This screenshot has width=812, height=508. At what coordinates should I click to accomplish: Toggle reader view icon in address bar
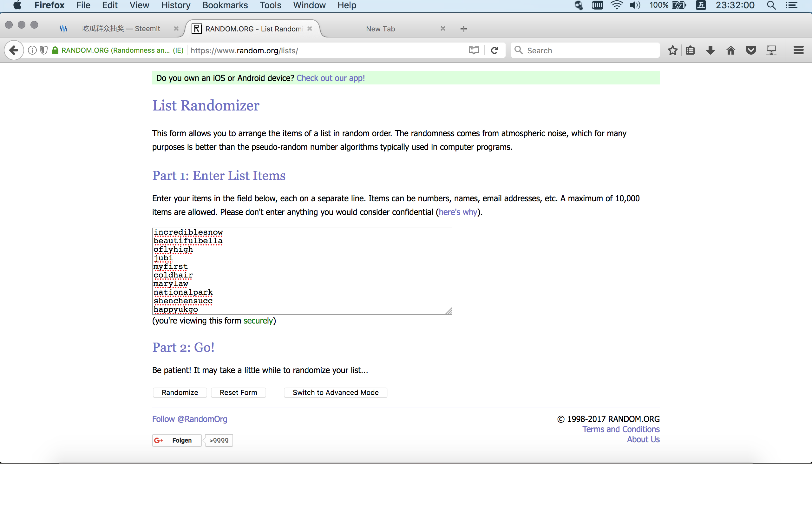(x=474, y=50)
